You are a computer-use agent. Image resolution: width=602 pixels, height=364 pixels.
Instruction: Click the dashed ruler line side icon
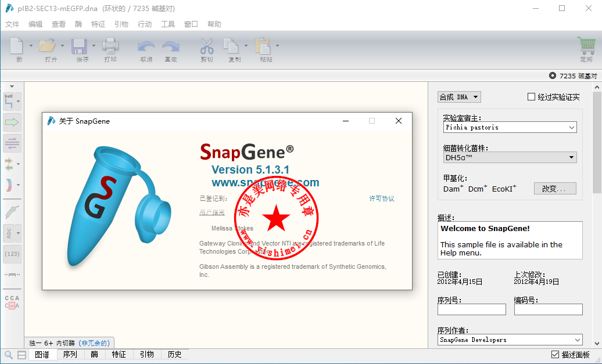pyautogui.click(x=12, y=275)
